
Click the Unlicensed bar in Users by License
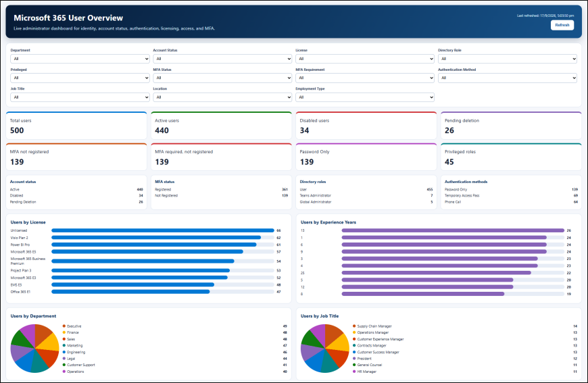pos(163,230)
